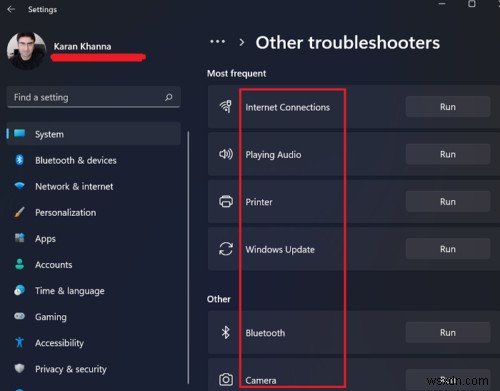Viewport: 500px width, 391px height.
Task: Maximize the Settings window
Action: coord(472,4)
